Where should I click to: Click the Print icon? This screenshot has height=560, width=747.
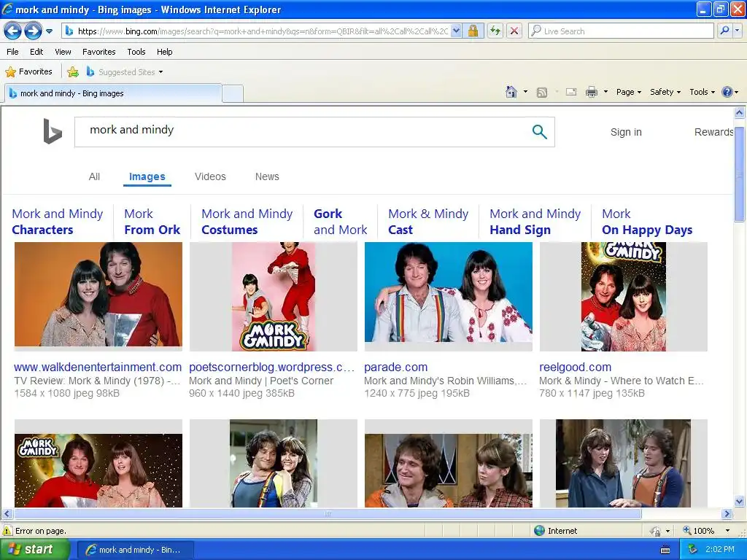591,93
